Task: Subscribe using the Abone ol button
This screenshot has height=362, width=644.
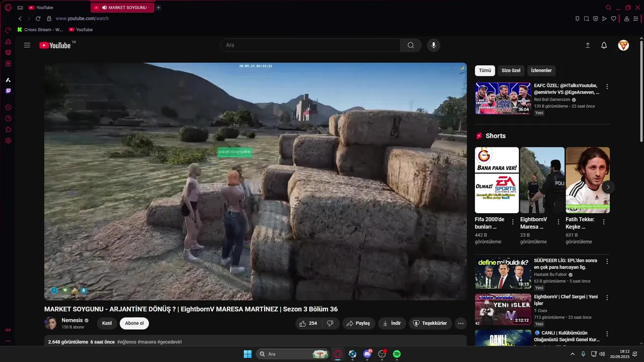Action: click(x=134, y=323)
